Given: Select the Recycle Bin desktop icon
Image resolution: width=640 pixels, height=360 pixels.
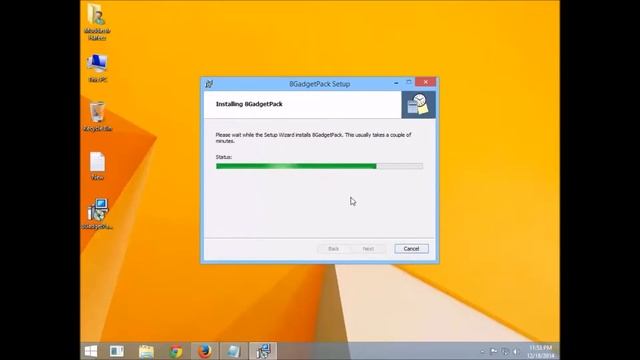Looking at the screenshot, I should coord(97,117).
